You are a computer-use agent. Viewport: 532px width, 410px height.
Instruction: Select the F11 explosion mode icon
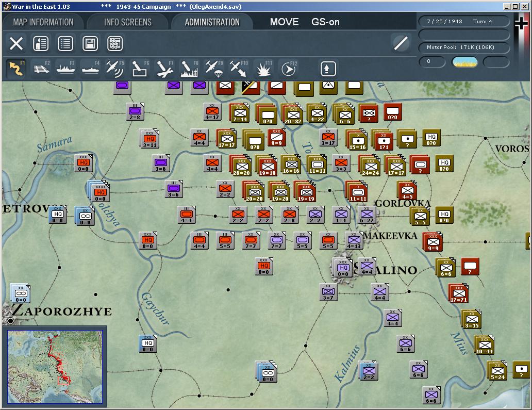click(x=263, y=69)
